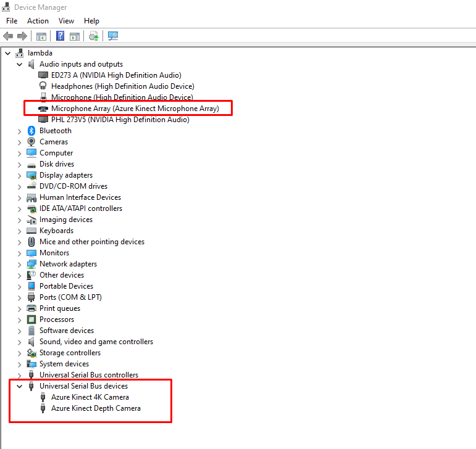Click the Forward arrow toolbar icon
Viewport: 476px width, 449px height.
click(x=22, y=36)
